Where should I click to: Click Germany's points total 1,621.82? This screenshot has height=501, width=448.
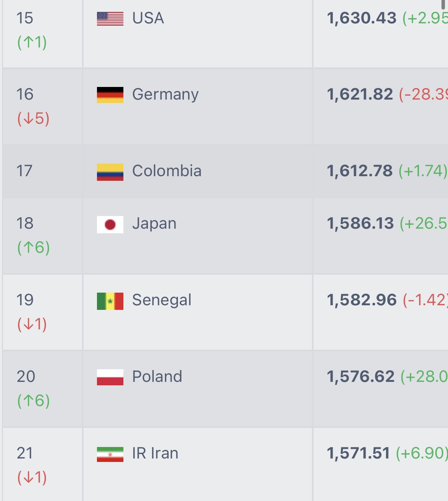point(360,94)
